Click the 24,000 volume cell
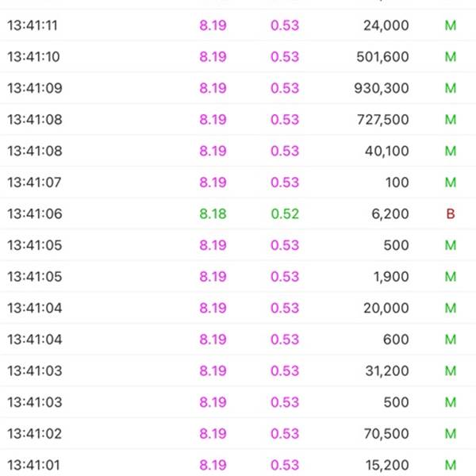Image resolution: width=476 pixels, height=476 pixels. [x=386, y=25]
